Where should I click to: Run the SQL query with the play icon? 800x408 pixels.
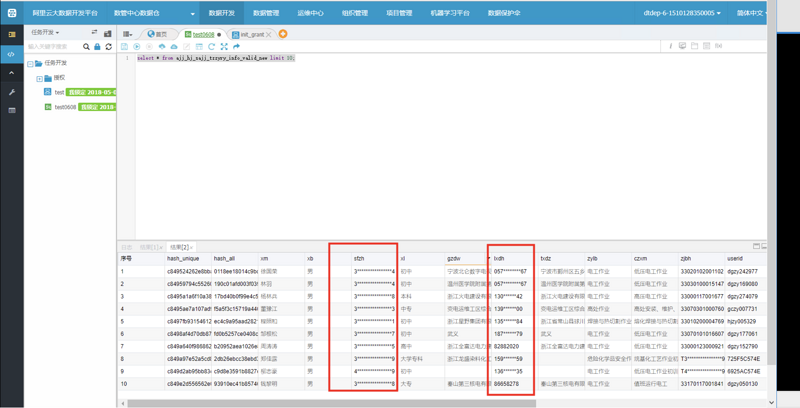[137, 46]
